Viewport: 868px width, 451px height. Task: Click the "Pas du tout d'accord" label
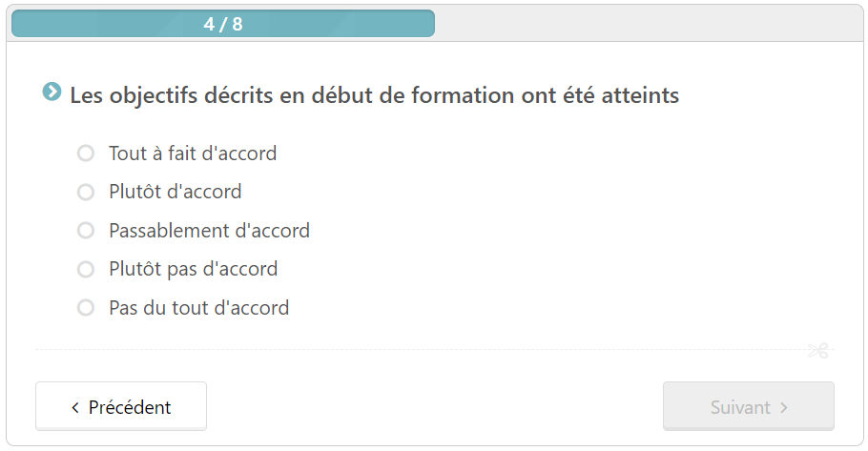198,308
